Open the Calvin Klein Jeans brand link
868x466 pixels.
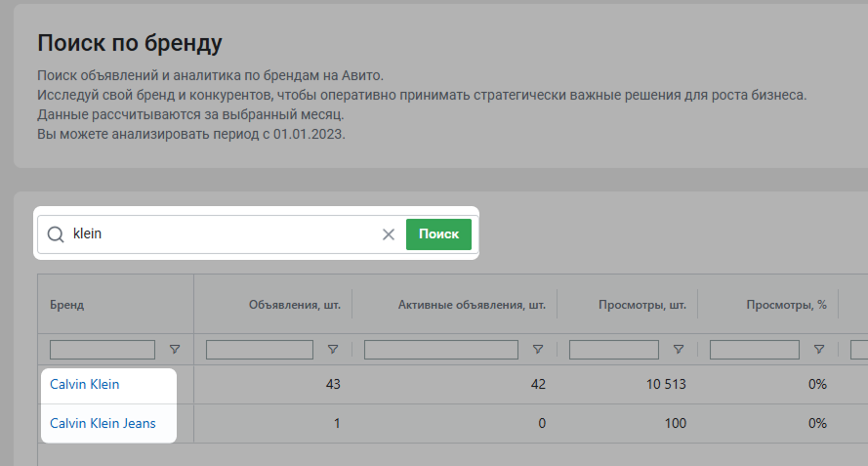tap(103, 423)
